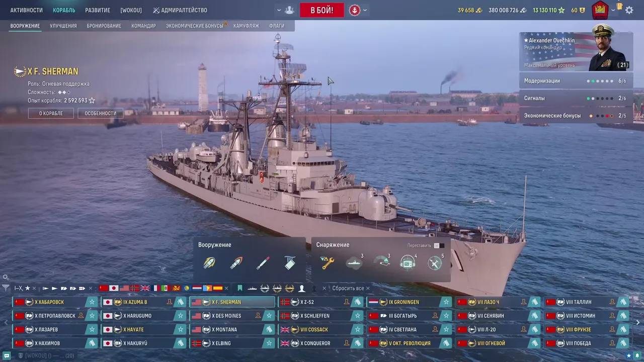644x362 pixels.
Task: Toggle favorite star for X Hayate
Action: (x=180, y=330)
